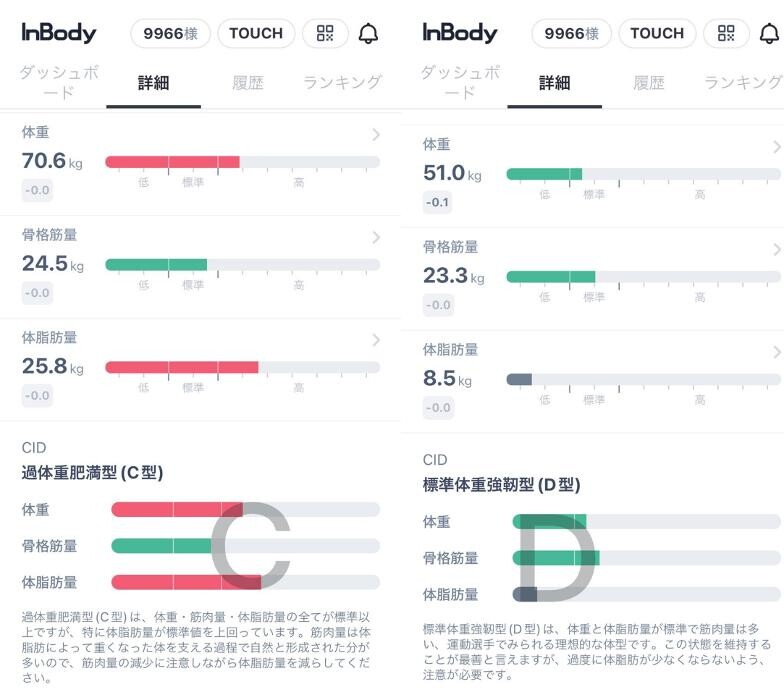Tap the InBody logo in right screen
Viewport: 784px width, 700px height.
coord(460,33)
